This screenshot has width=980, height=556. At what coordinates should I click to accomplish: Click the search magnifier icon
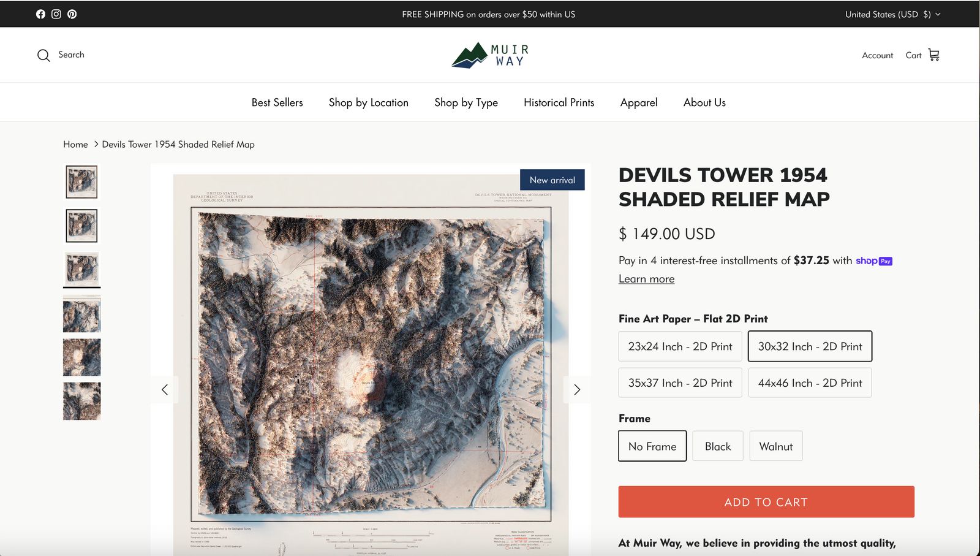click(43, 55)
